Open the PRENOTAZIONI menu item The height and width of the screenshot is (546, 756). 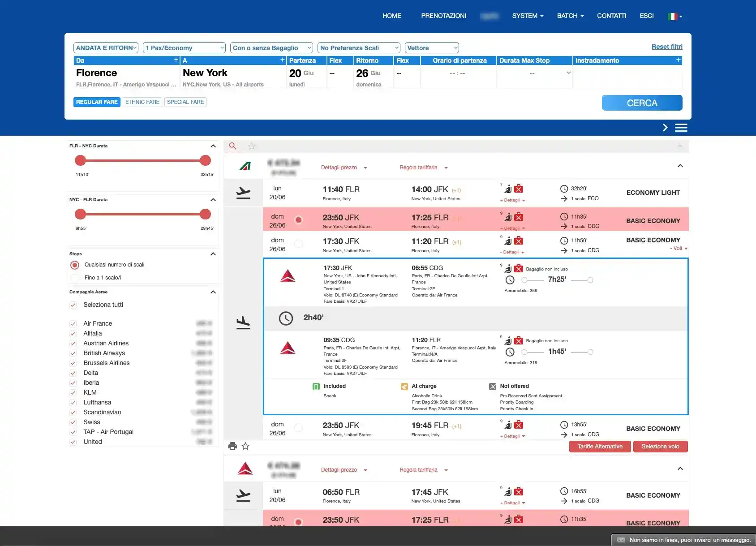tap(443, 16)
